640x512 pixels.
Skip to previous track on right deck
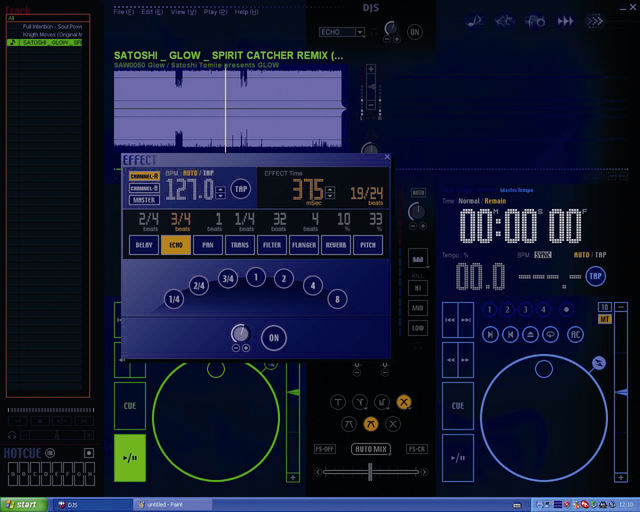click(x=450, y=320)
